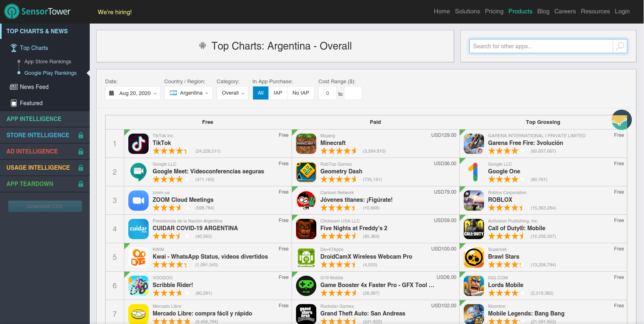Open the We're hiring! link
The height and width of the screenshot is (324, 644).
(115, 12)
